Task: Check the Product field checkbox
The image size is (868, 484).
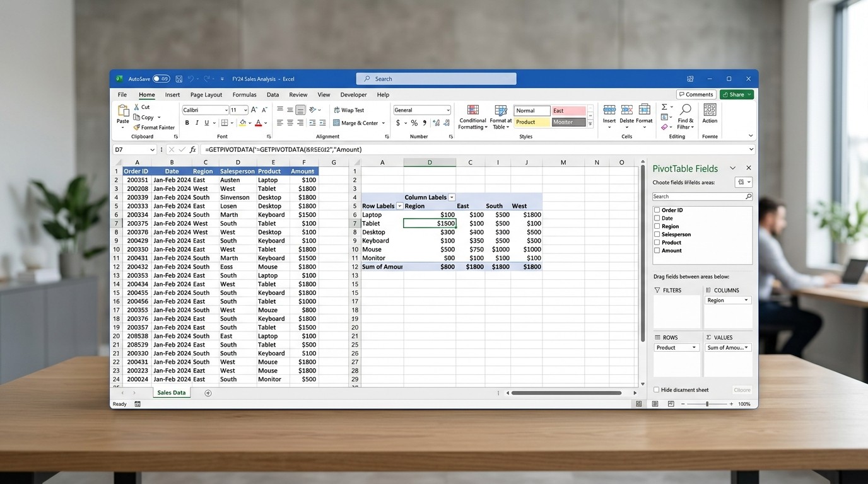Action: point(657,242)
